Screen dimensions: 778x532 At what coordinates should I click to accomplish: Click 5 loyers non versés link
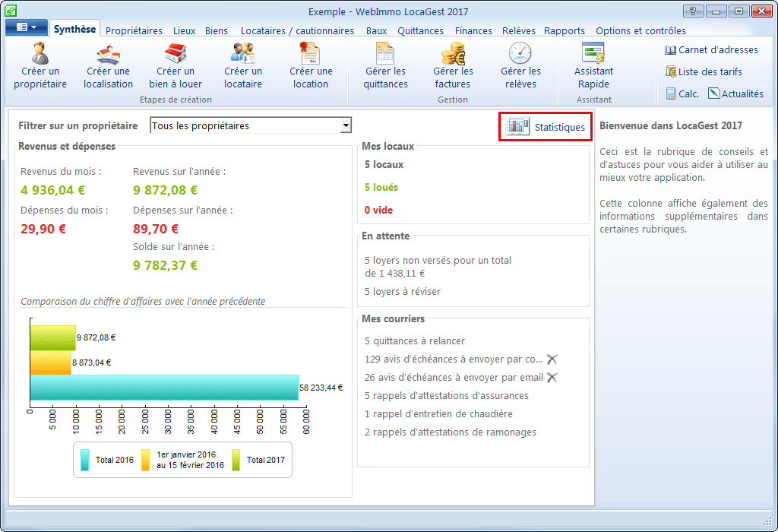438,267
